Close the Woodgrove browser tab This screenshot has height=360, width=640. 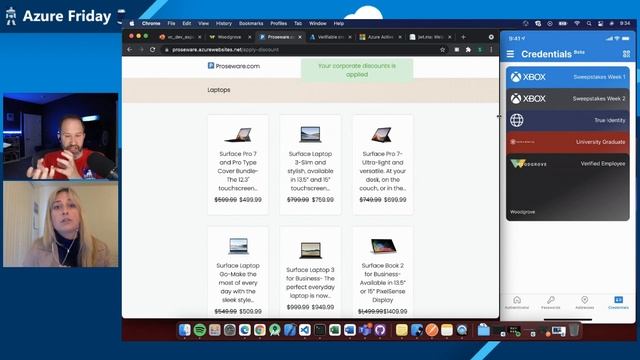click(x=250, y=37)
